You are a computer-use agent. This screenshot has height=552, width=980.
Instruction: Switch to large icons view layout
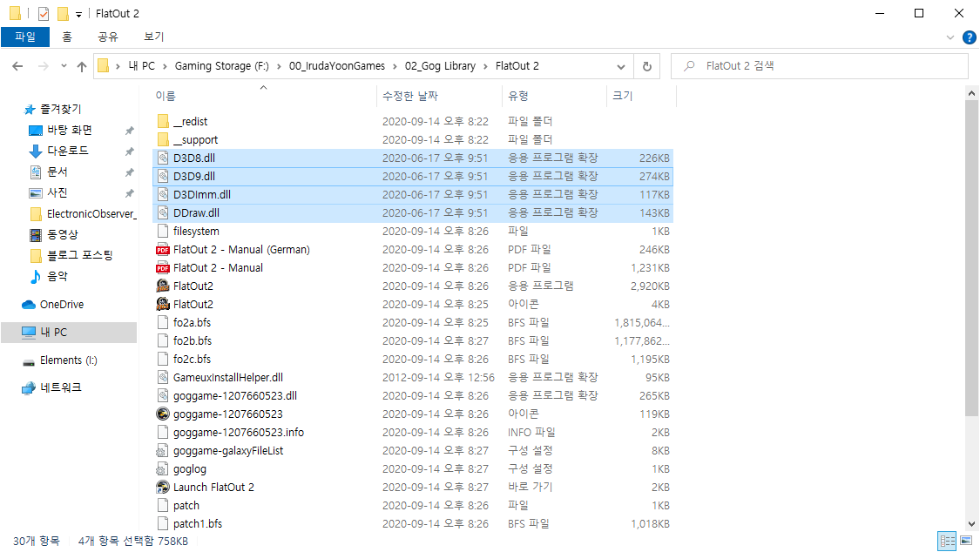[x=966, y=541]
